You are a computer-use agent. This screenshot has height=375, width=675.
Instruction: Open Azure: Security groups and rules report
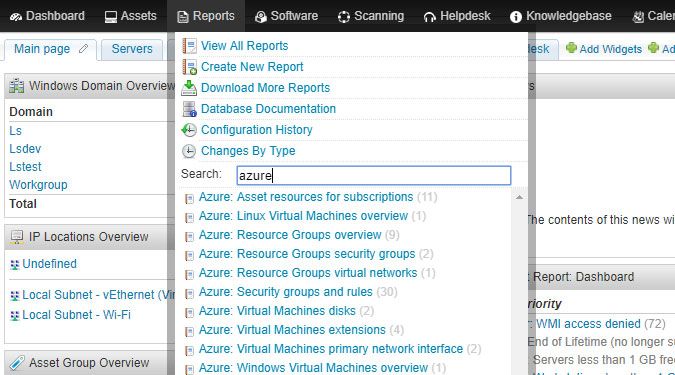(x=285, y=292)
